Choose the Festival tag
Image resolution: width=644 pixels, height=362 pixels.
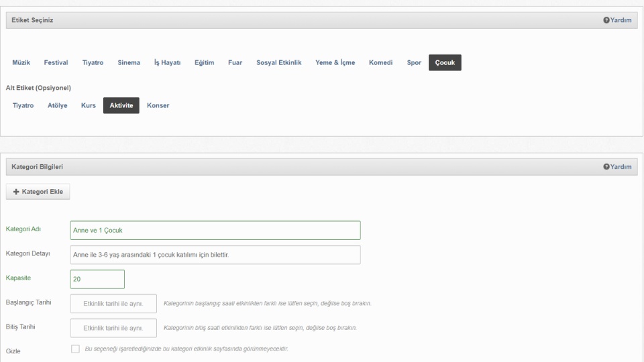pos(56,63)
